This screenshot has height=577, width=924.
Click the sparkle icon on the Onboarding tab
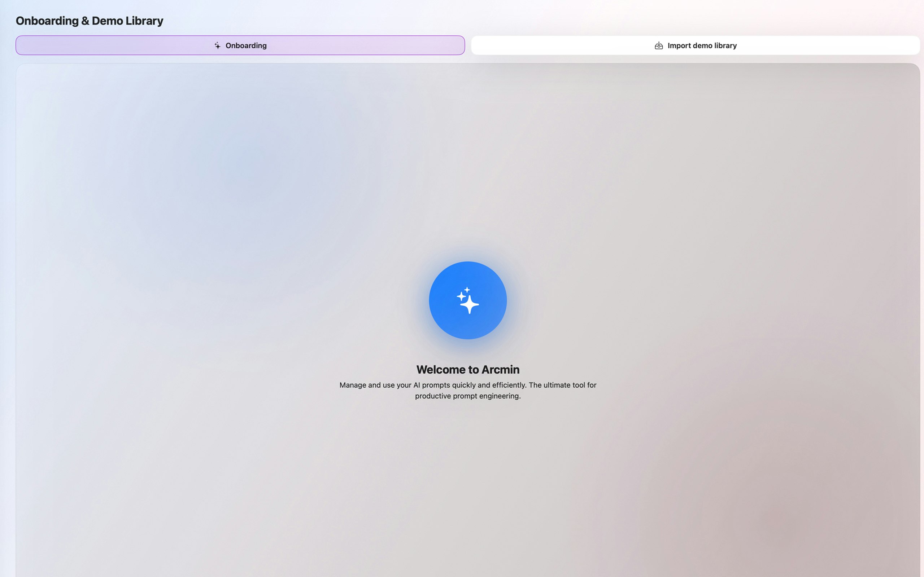click(217, 46)
